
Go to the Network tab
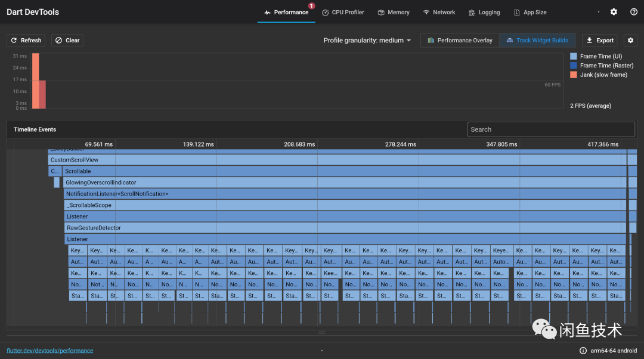tap(439, 12)
